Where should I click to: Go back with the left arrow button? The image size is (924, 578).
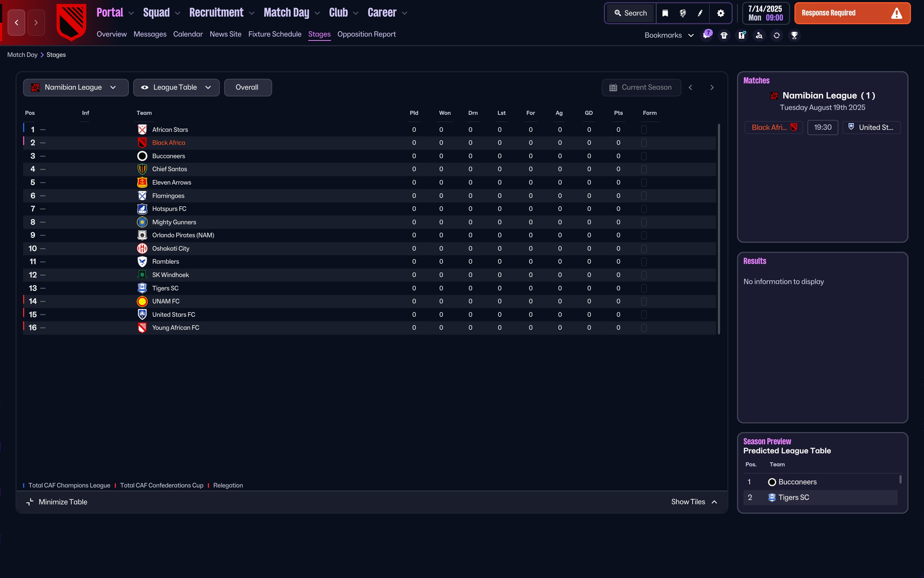[16, 22]
